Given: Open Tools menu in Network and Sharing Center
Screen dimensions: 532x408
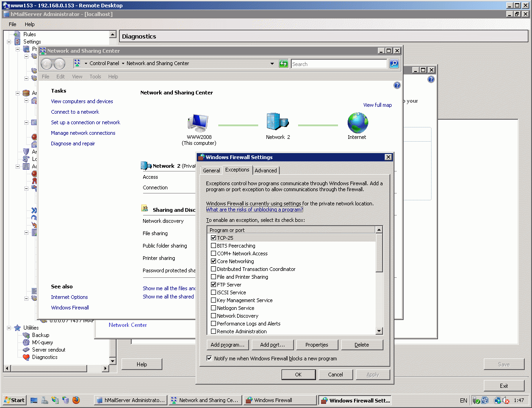Looking at the screenshot, I should 95,77.
